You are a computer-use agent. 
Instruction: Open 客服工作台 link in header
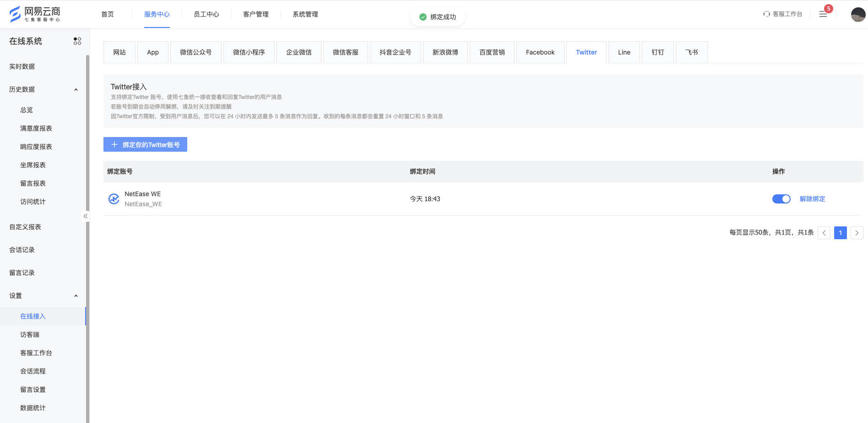point(787,14)
